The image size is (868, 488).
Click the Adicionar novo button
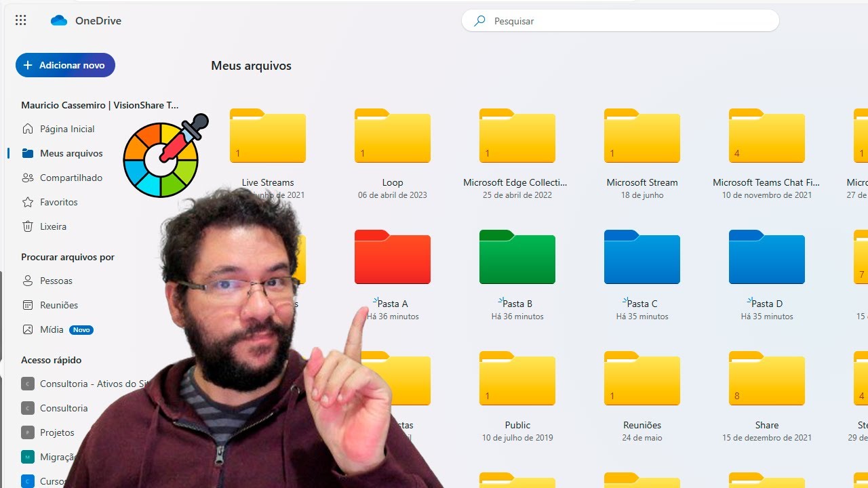(x=65, y=65)
